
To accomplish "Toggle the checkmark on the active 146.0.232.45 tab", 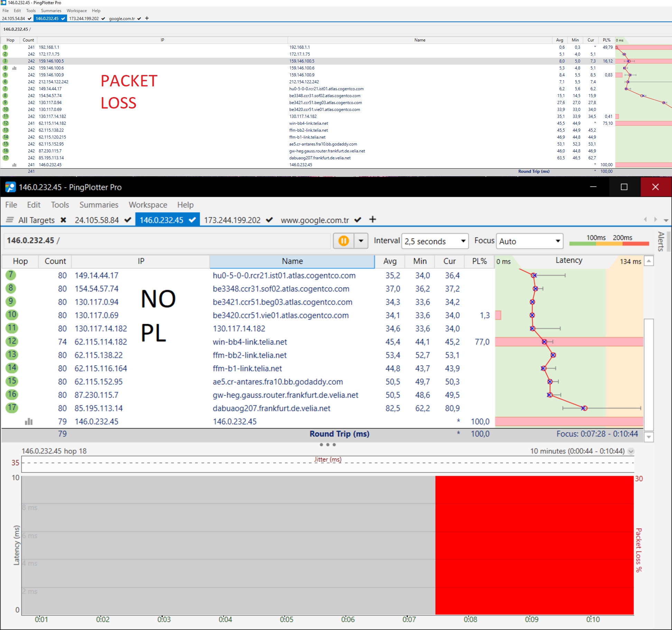I will tap(193, 220).
